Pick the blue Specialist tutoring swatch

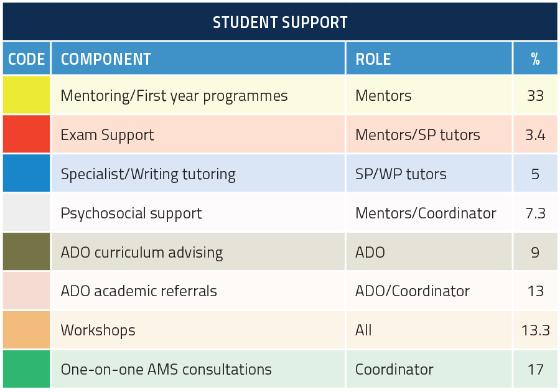[x=26, y=173]
